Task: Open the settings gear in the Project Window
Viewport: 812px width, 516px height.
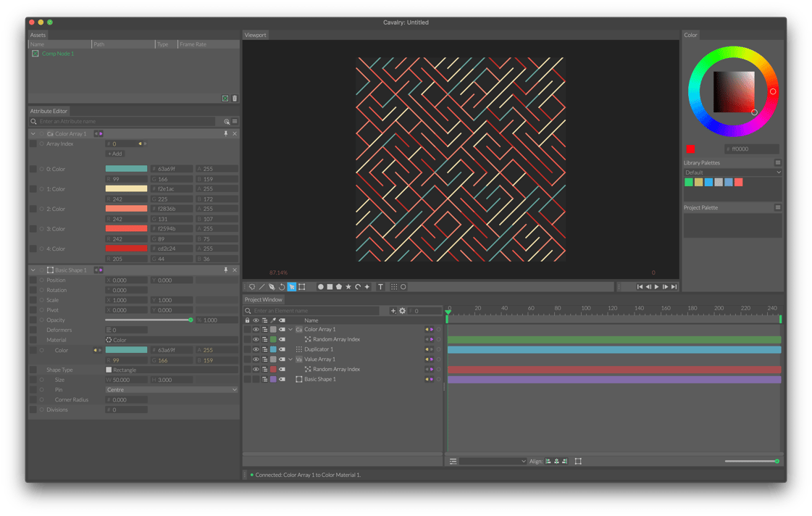Action: point(402,310)
